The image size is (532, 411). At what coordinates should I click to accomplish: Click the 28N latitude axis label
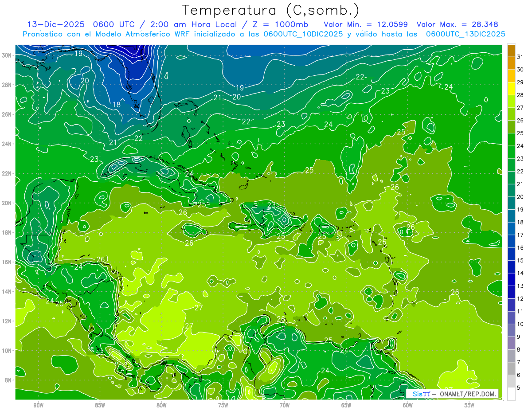pyautogui.click(x=8, y=85)
